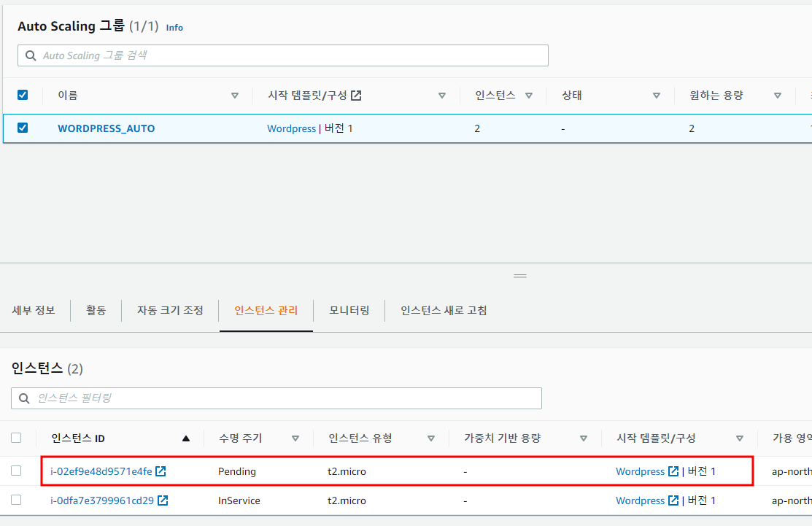This screenshot has width=812, height=526.
Task: Switch to the 인스턴스 새로 고침 tab
Action: click(x=444, y=310)
